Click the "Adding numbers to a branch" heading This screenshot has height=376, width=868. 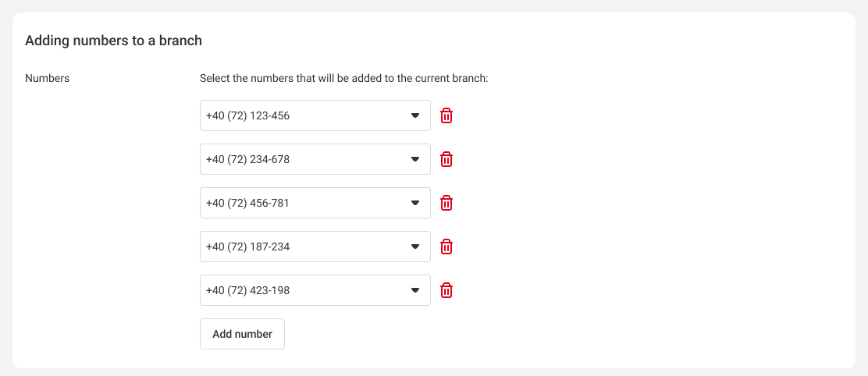tap(114, 41)
